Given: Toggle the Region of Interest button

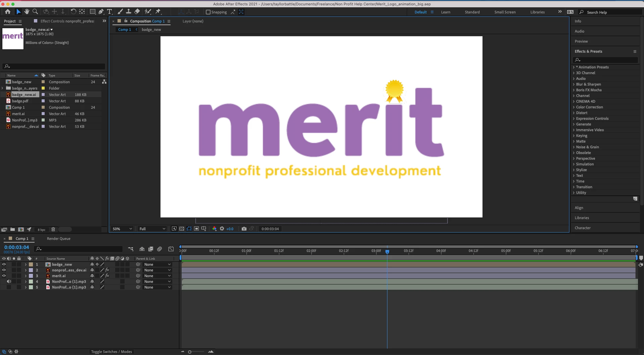Looking at the screenshot, I should (x=196, y=229).
